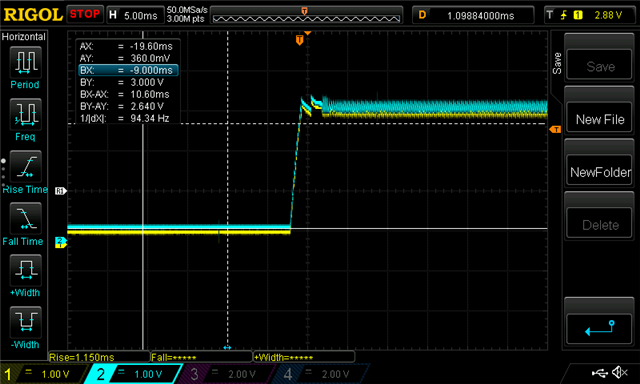Click the USB connection status icon
Image resolution: width=640 pixels, height=384 pixels.
click(x=600, y=372)
